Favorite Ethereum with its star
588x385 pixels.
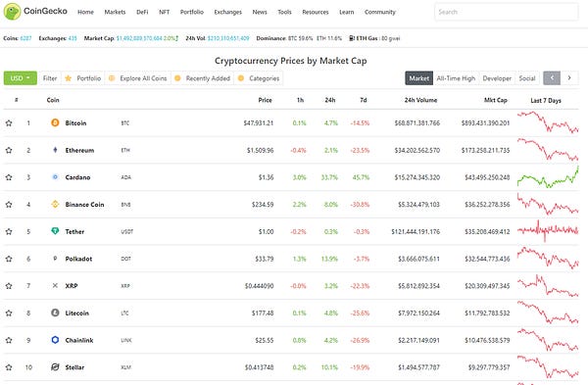(9, 150)
